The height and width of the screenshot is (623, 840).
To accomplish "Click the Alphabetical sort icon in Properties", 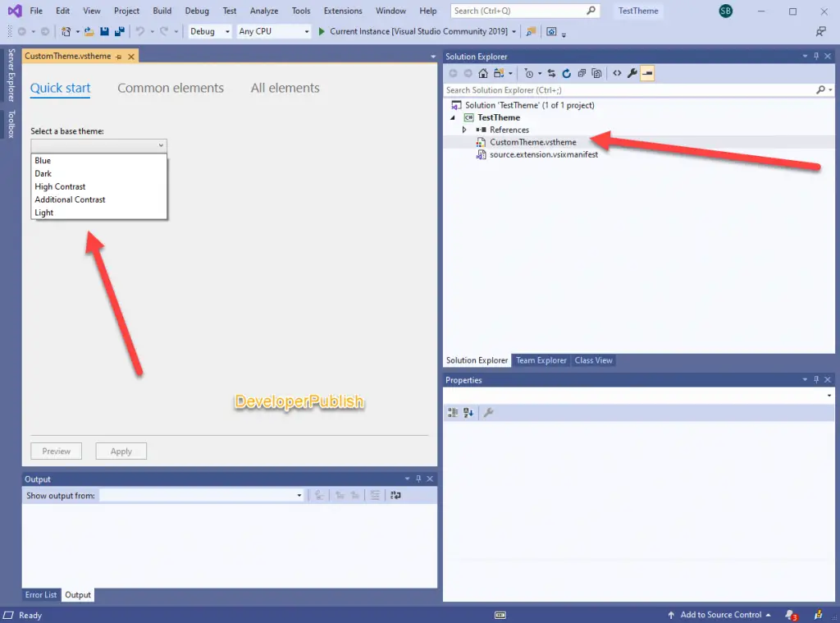I will tap(468, 412).
